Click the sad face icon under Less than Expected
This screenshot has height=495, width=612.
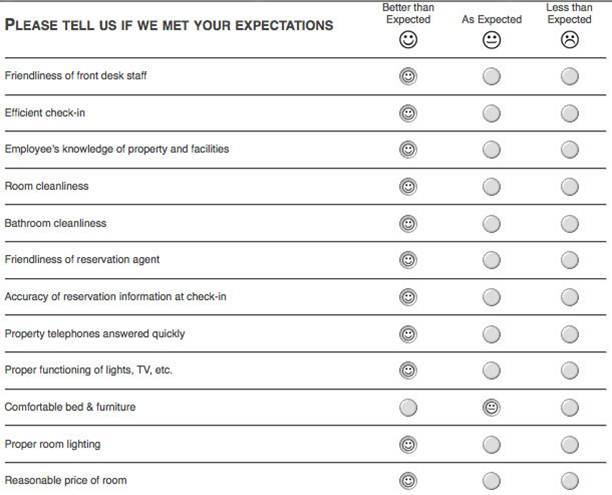pyautogui.click(x=570, y=39)
